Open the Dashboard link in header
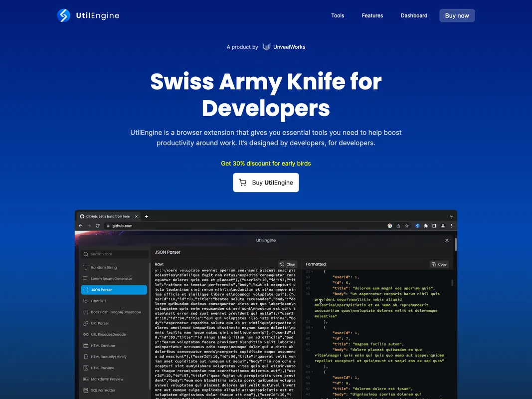Viewport: 532px width, 399px height. pos(414,15)
